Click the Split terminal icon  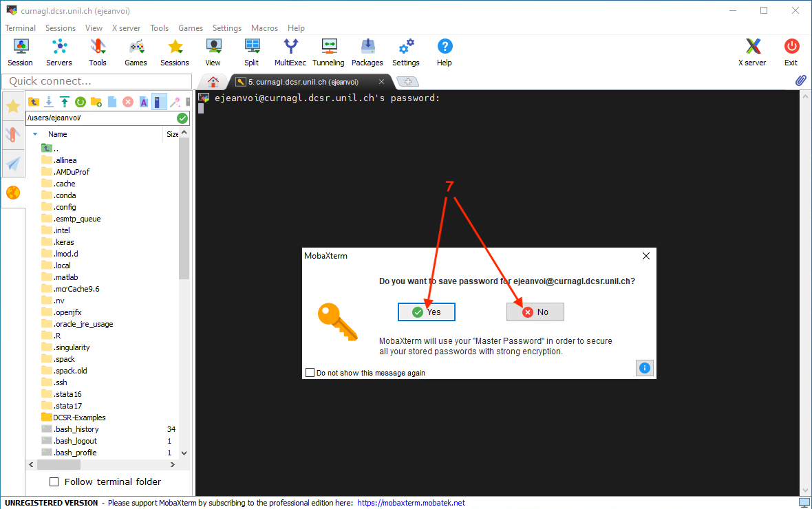point(251,52)
